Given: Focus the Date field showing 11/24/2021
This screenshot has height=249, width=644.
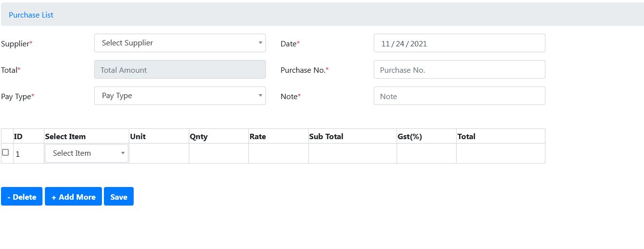Looking at the screenshot, I should (459, 43).
